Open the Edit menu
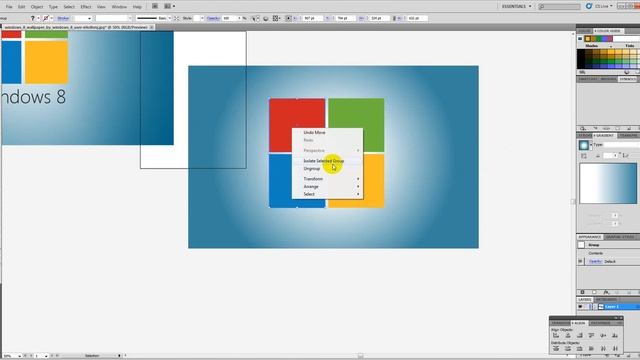640x360 pixels. pos(21,7)
